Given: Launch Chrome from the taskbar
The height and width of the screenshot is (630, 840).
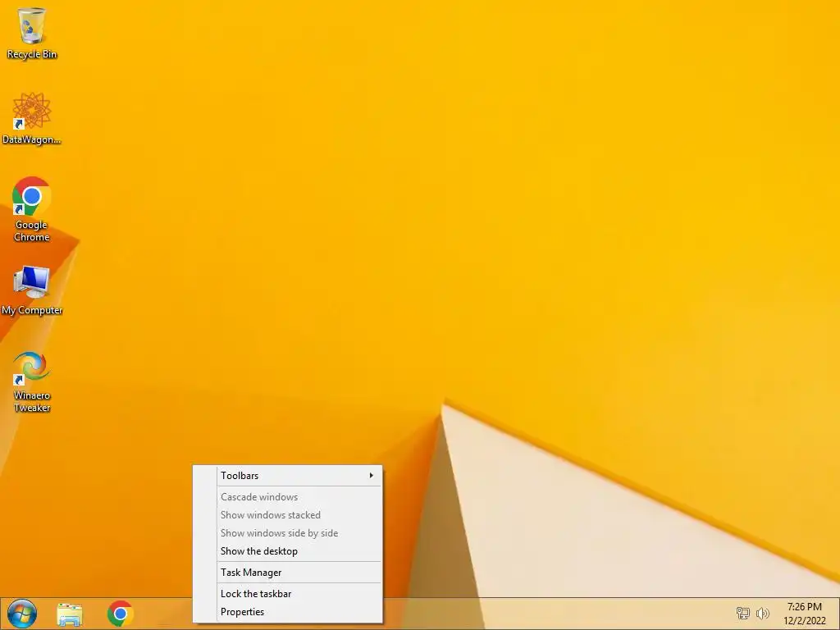Looking at the screenshot, I should [x=120, y=614].
